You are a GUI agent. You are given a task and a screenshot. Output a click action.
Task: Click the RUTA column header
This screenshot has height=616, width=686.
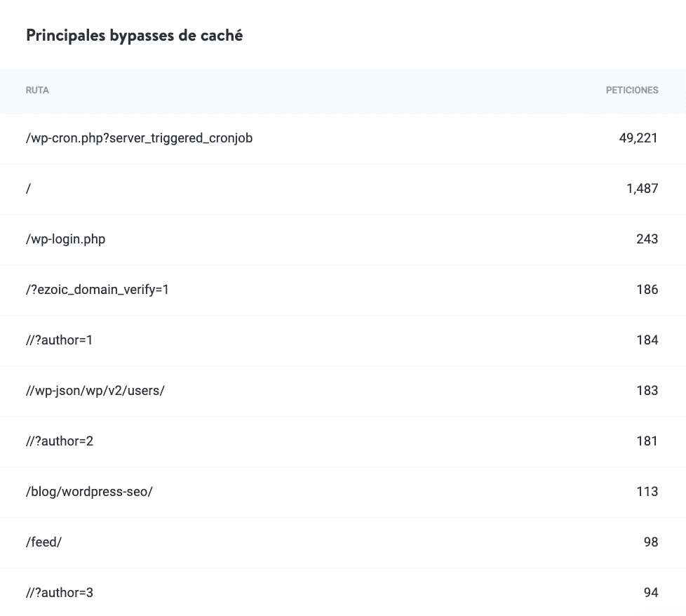tap(37, 91)
